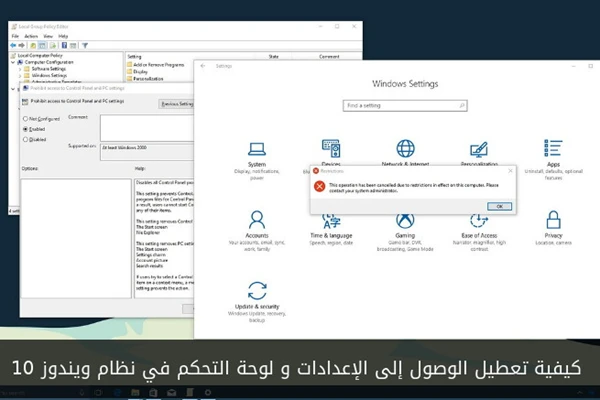The height and width of the screenshot is (400, 600).
Task: Click the Up one level toolbar icon
Action: point(33,46)
